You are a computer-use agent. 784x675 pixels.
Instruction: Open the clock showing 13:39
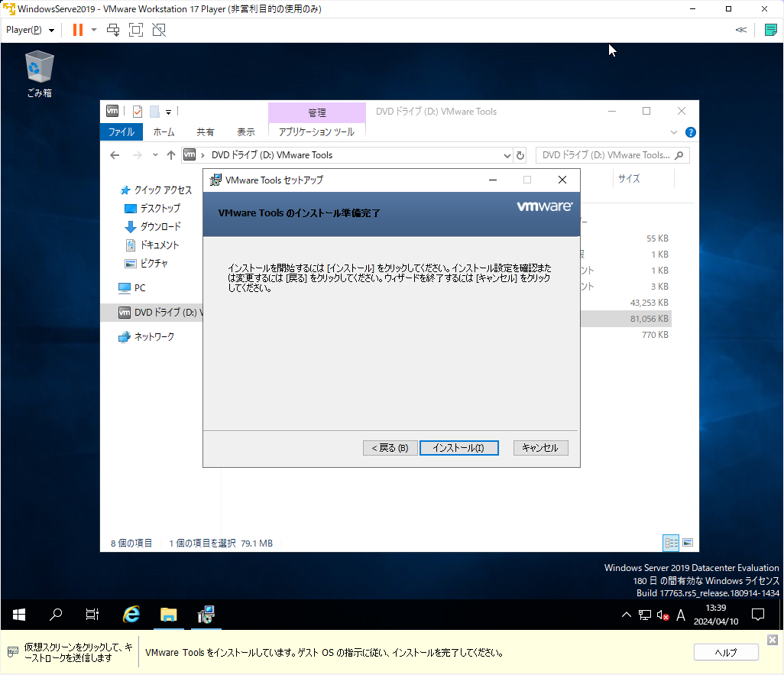pyautogui.click(x=716, y=615)
